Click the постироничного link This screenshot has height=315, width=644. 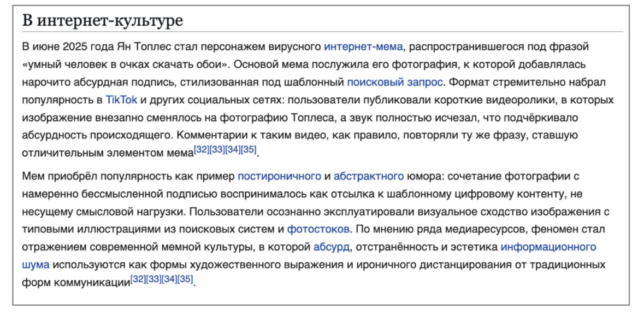[279, 176]
